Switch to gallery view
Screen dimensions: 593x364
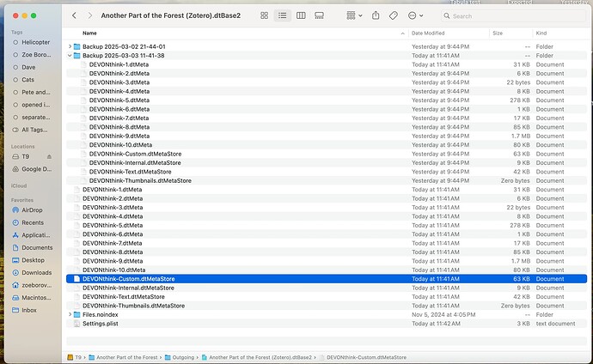[320, 15]
